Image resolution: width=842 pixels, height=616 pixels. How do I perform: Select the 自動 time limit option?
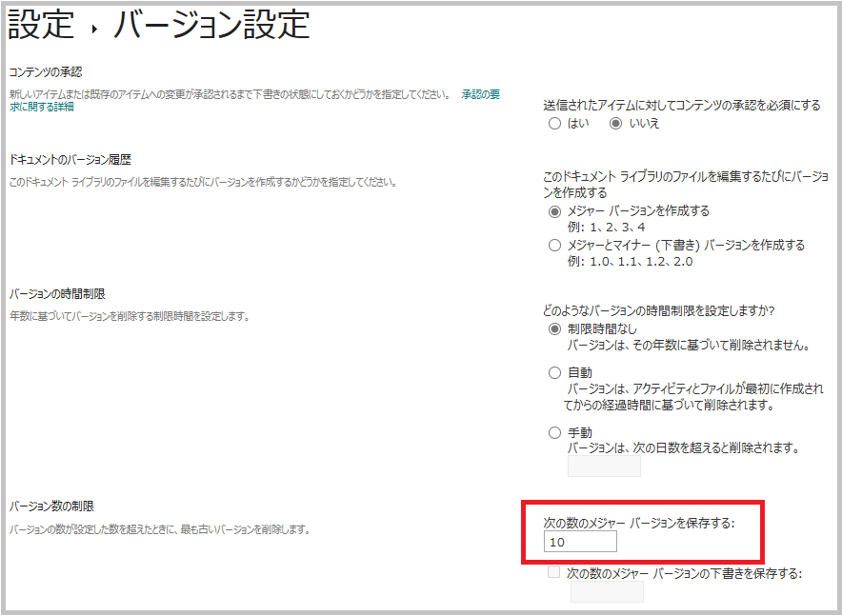pos(554,372)
